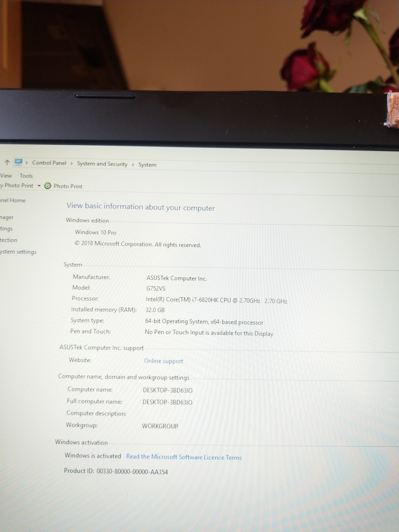
Task: Click the Photo Print printer icon
Action: click(48, 186)
